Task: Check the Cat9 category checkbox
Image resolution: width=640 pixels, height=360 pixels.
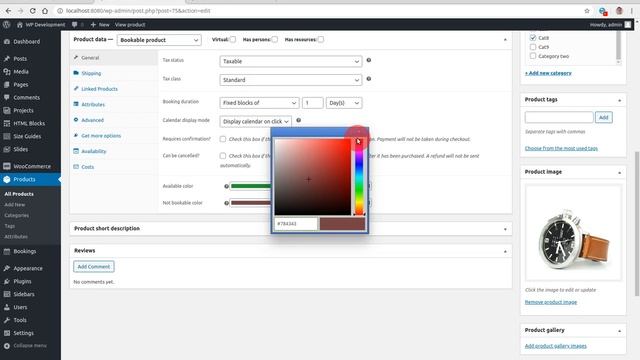Action: click(533, 47)
